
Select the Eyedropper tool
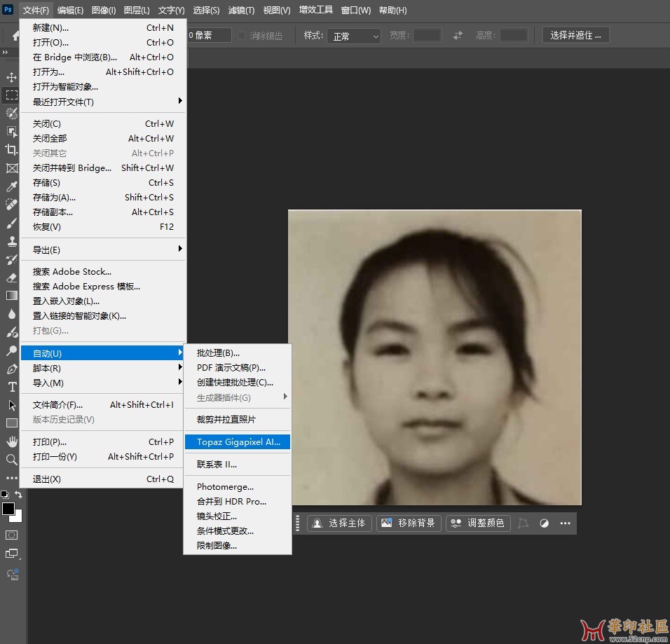click(x=12, y=186)
